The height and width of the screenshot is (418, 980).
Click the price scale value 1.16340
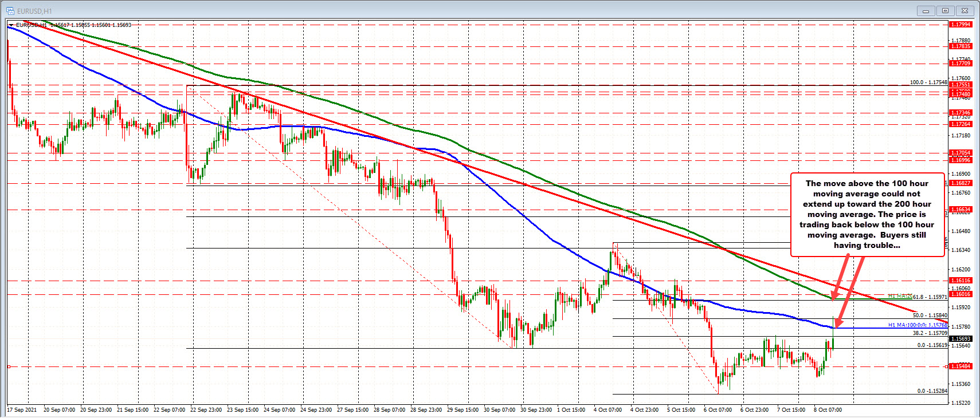[x=961, y=250]
